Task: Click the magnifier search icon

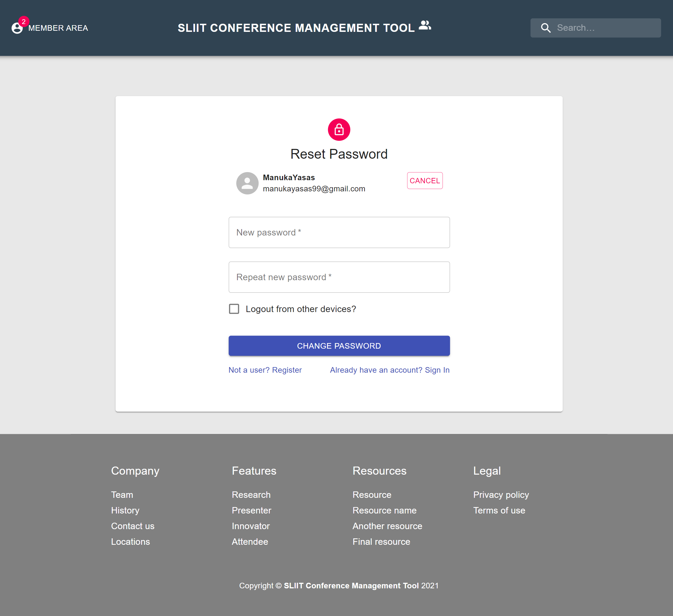Action: click(x=546, y=28)
